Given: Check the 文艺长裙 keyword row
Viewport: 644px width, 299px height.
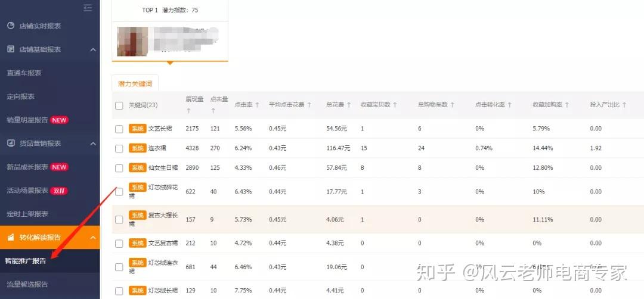Looking at the screenshot, I should click(x=119, y=129).
